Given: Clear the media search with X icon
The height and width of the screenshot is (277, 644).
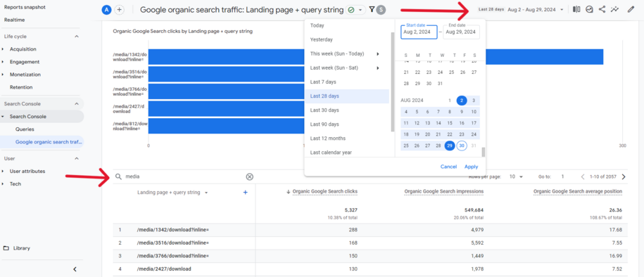Looking at the screenshot, I should pyautogui.click(x=249, y=177).
